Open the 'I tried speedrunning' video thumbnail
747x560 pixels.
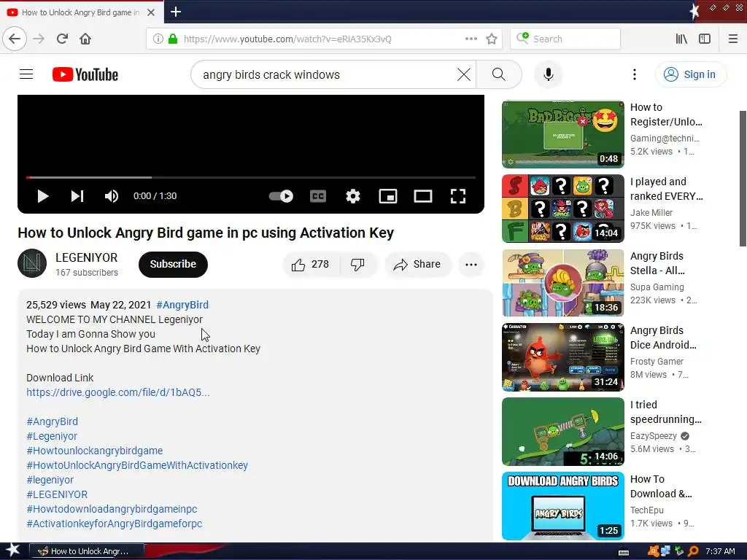tap(562, 432)
